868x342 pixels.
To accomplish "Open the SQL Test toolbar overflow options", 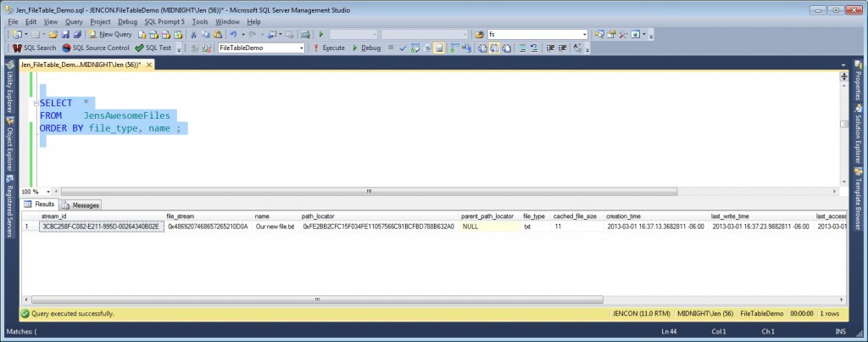I will (x=179, y=49).
